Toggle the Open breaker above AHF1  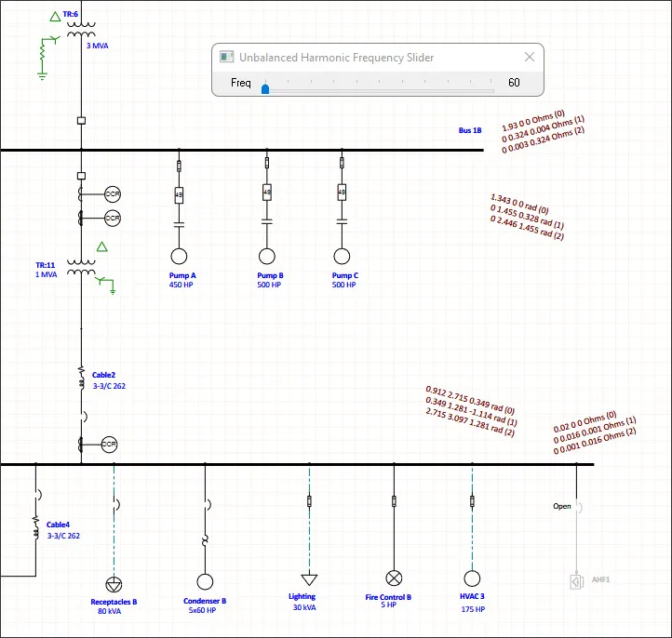click(x=579, y=508)
